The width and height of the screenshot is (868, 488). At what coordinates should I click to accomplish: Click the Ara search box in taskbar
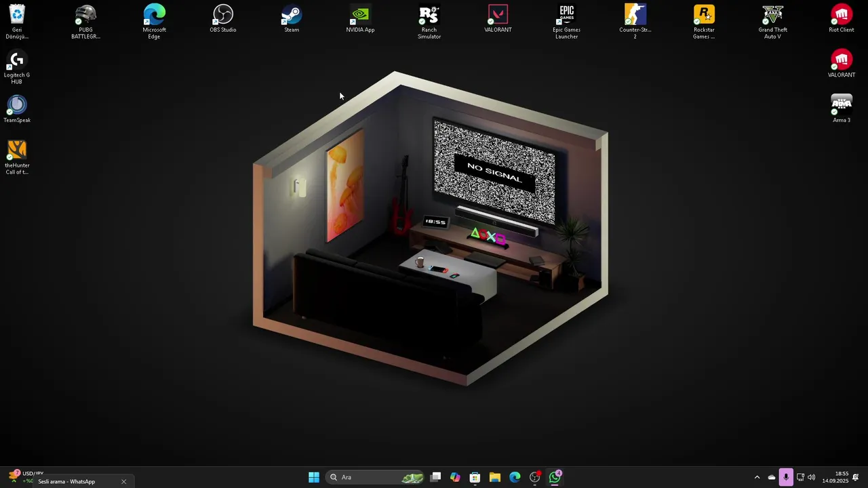[375, 477]
